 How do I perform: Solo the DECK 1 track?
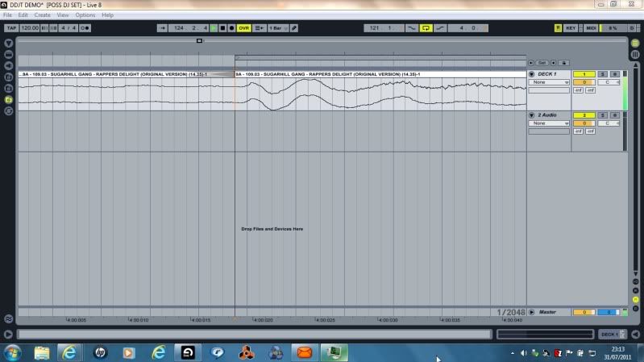click(x=603, y=74)
